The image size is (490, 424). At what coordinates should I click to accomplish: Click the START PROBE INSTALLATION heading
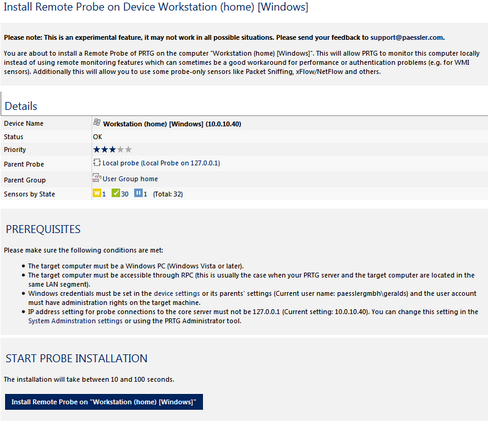76,358
